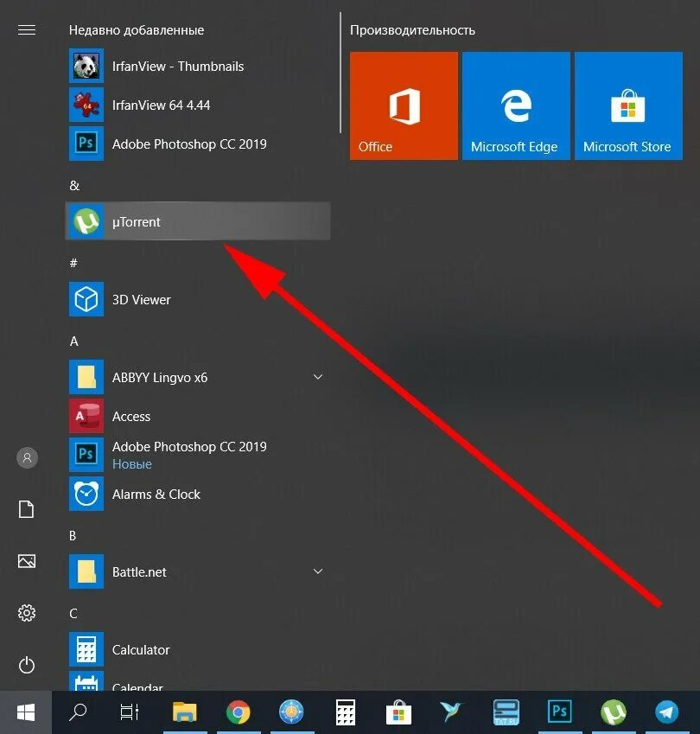Viewport: 700px width, 734px height.
Task: Open Documents from the Start sidebar
Action: [x=27, y=509]
